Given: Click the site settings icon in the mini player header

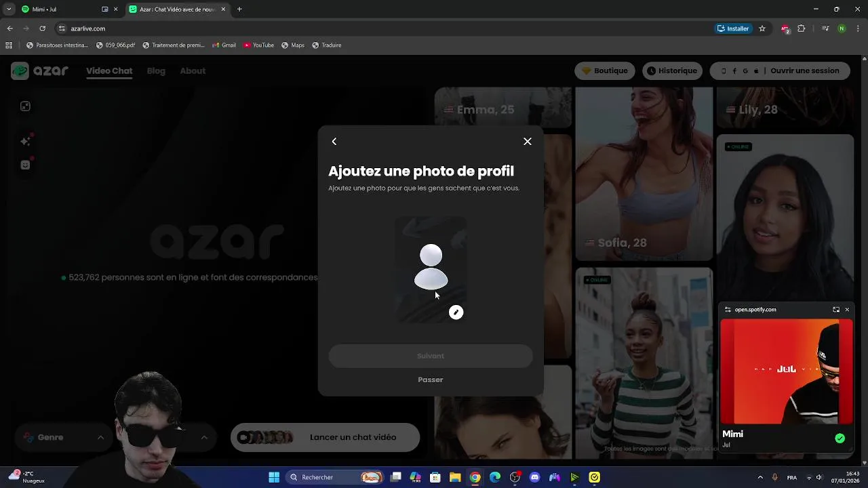Looking at the screenshot, I should 728,310.
